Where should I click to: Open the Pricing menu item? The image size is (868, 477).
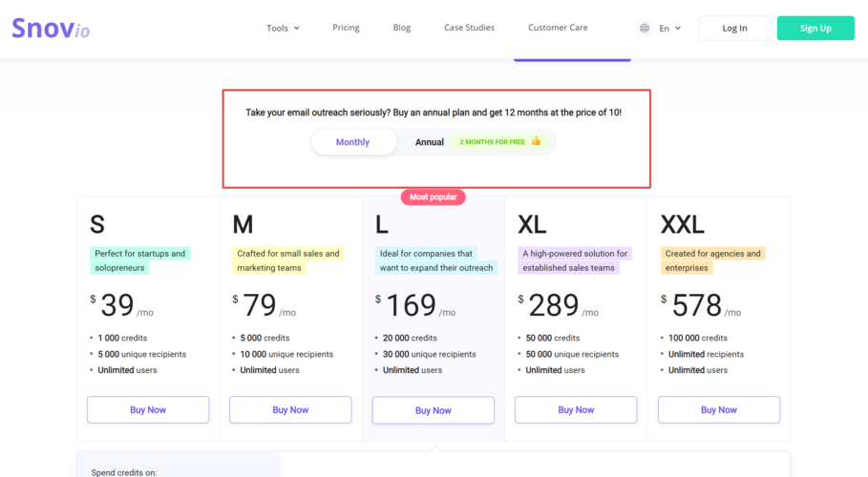coord(346,28)
